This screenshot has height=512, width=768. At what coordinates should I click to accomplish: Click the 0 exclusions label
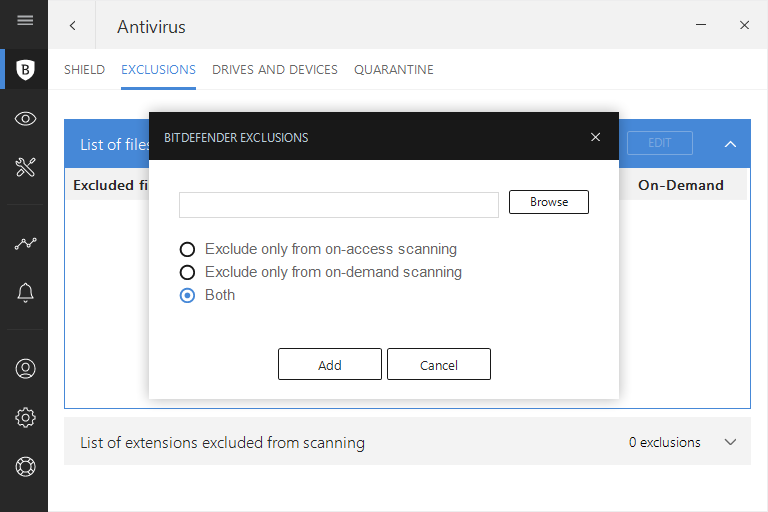(665, 442)
